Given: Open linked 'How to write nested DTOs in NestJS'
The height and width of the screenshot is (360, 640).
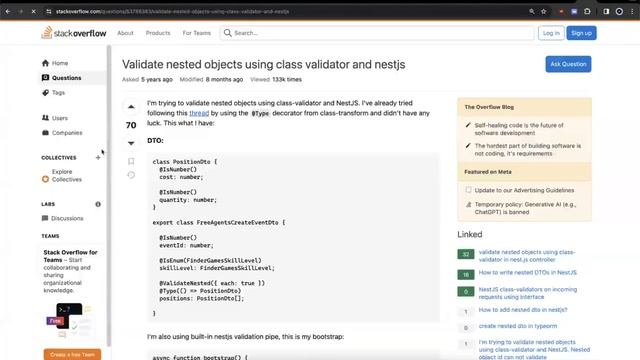Looking at the screenshot, I should (528, 272).
